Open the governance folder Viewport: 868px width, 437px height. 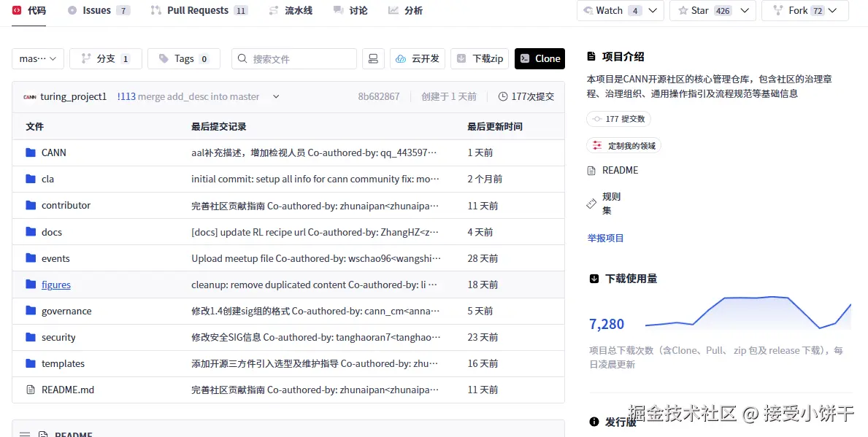click(x=66, y=311)
